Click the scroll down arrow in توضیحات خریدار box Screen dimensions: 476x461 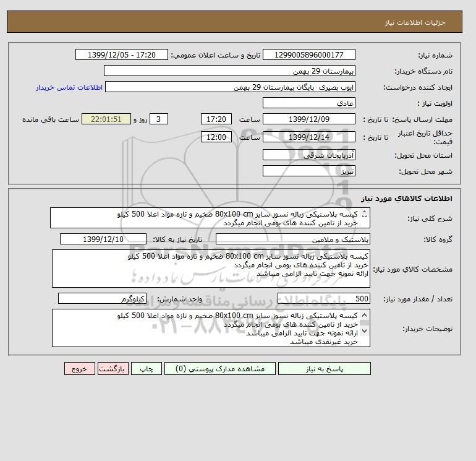pos(364,330)
